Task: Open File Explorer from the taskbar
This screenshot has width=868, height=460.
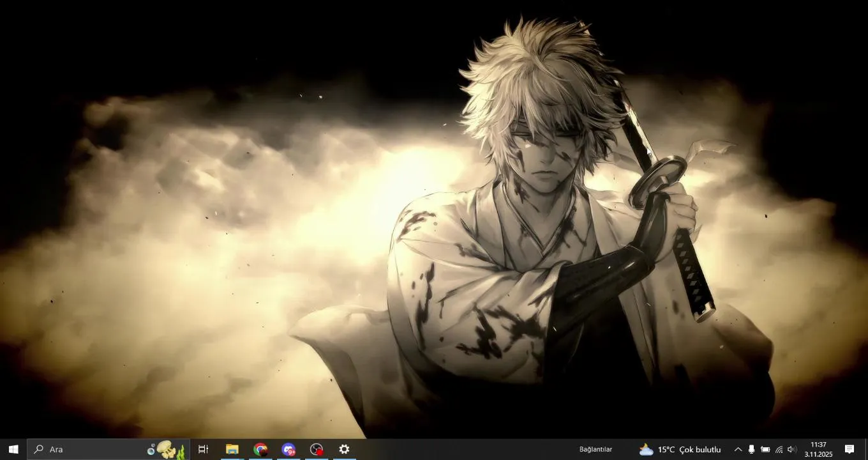Action: pyautogui.click(x=232, y=449)
